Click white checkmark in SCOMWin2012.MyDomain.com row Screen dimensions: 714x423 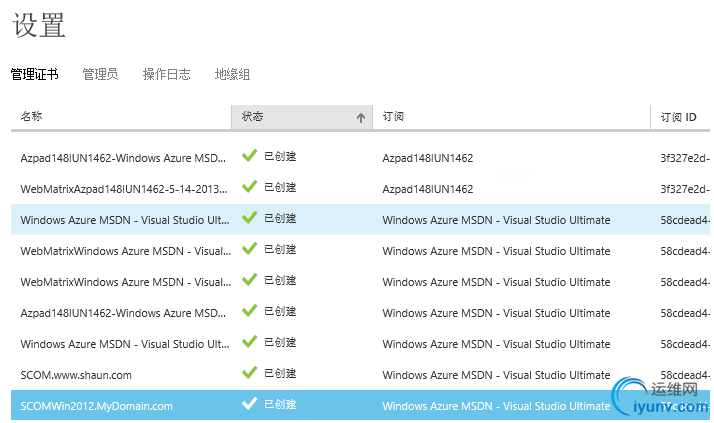pos(250,404)
